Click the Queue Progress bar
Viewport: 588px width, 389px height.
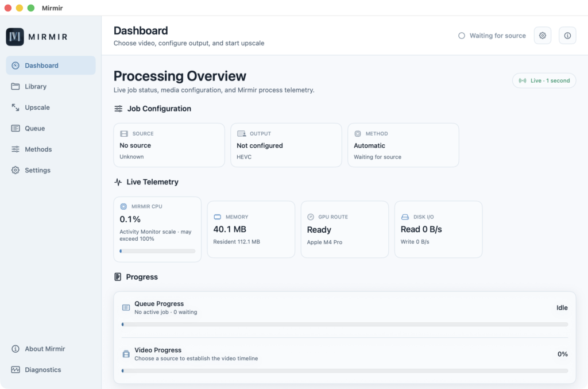(x=345, y=325)
